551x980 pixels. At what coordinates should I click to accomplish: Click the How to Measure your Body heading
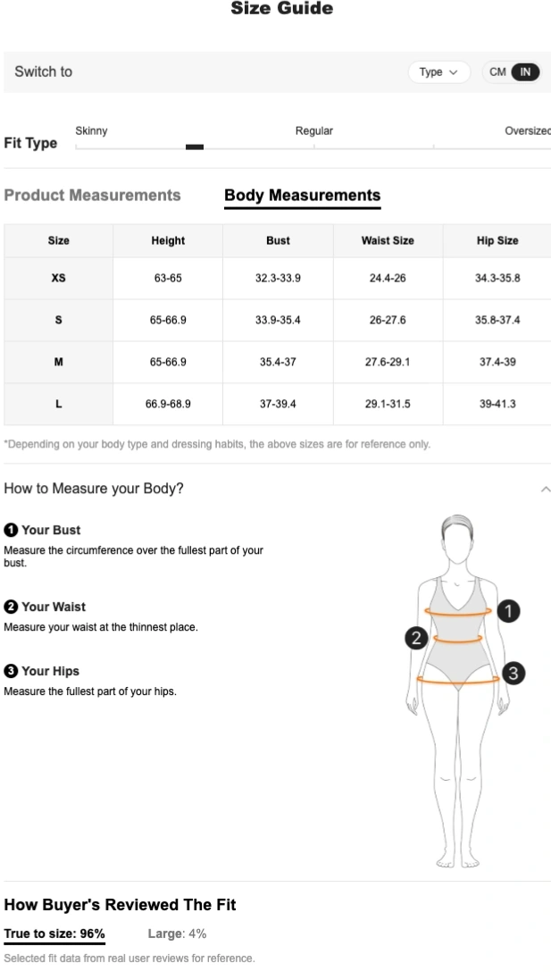pyautogui.click(x=94, y=489)
